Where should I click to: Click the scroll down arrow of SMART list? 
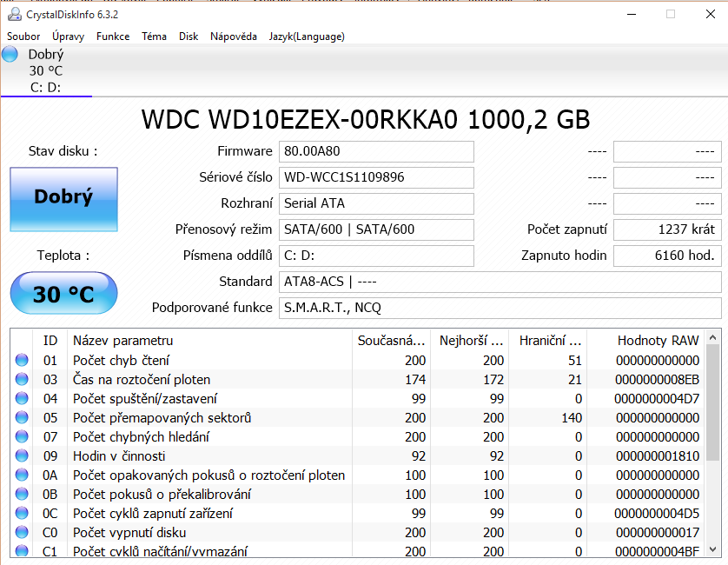pyautogui.click(x=713, y=549)
